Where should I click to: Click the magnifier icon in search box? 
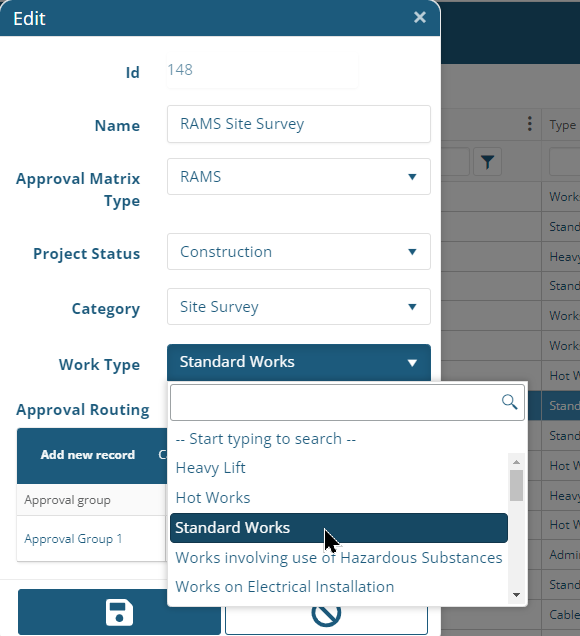tap(509, 402)
